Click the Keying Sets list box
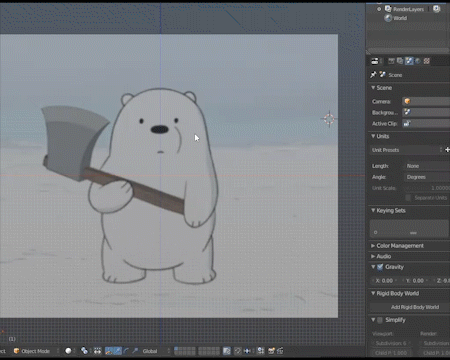This screenshot has width=450, height=360. click(x=409, y=228)
